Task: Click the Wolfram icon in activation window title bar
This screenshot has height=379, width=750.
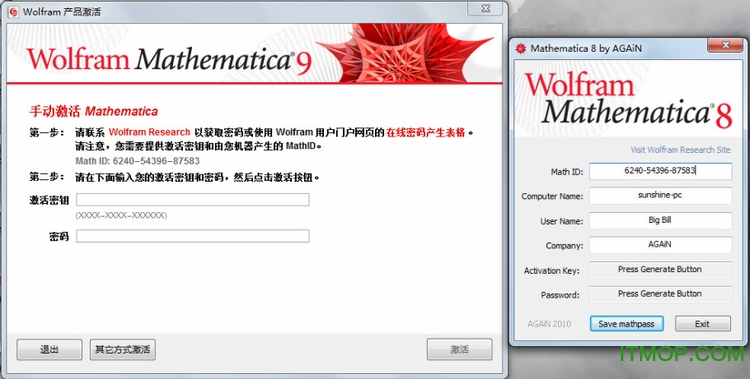Action: click(x=13, y=11)
